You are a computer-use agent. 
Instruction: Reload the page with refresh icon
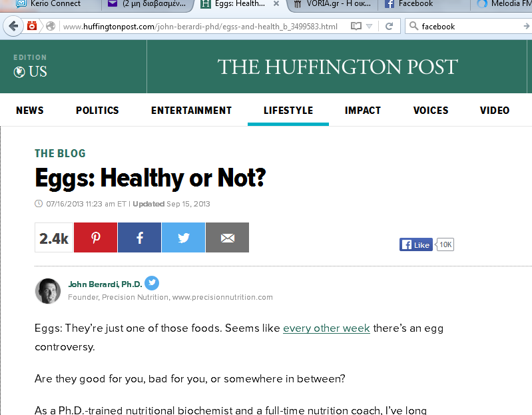coord(389,26)
